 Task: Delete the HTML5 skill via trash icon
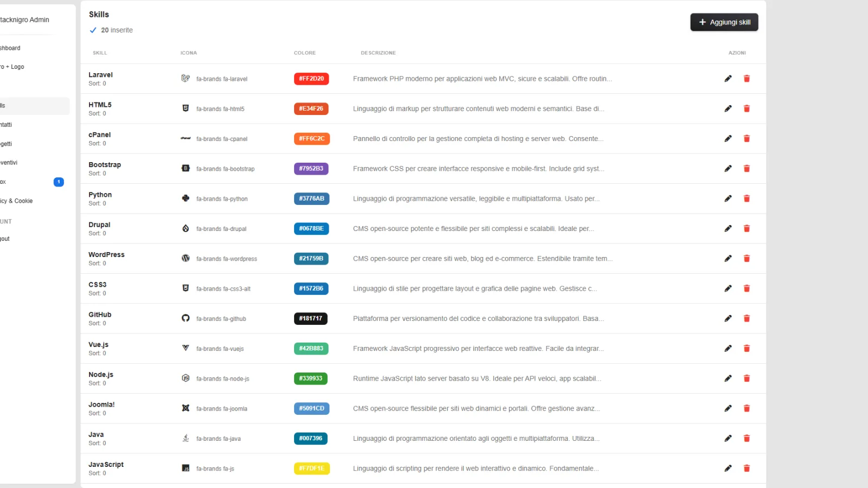[746, 108]
